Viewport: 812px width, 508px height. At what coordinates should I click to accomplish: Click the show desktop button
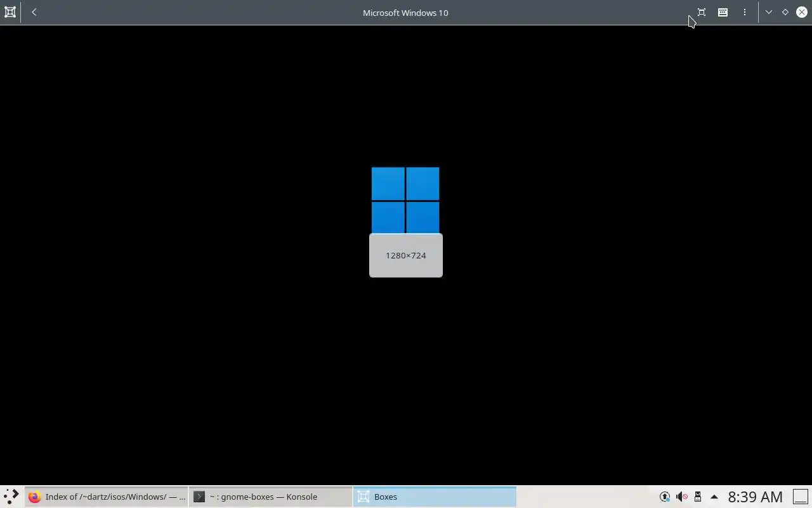(801, 497)
